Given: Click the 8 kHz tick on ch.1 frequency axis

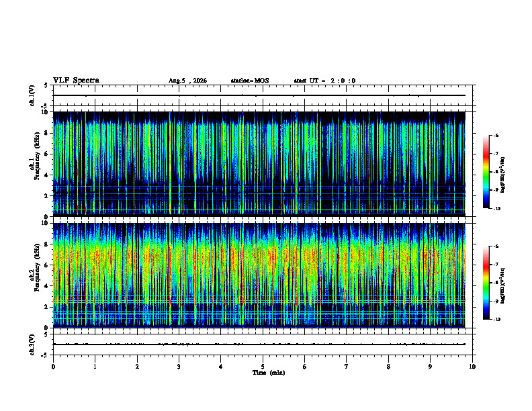Looking at the screenshot, I should [47, 133].
